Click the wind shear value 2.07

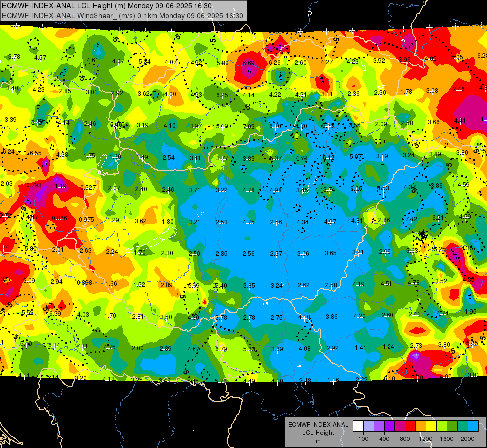[114, 188]
